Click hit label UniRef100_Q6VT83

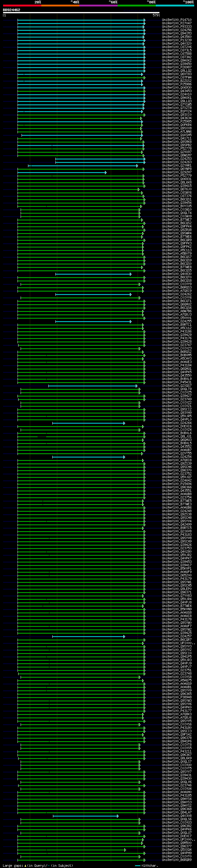tap(176, 74)
